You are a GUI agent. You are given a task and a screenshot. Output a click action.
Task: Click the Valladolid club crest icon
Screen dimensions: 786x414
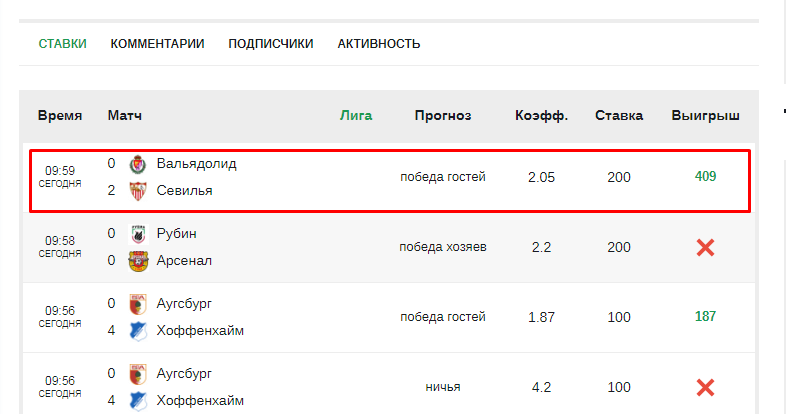tap(138, 164)
